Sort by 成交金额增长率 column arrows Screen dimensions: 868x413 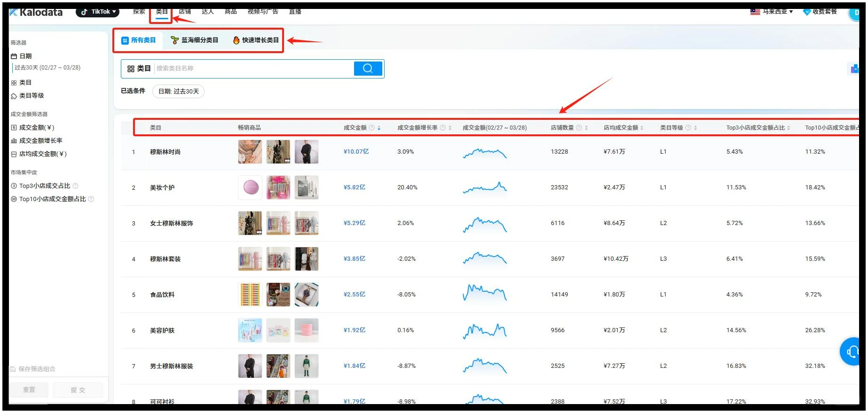[x=450, y=128]
